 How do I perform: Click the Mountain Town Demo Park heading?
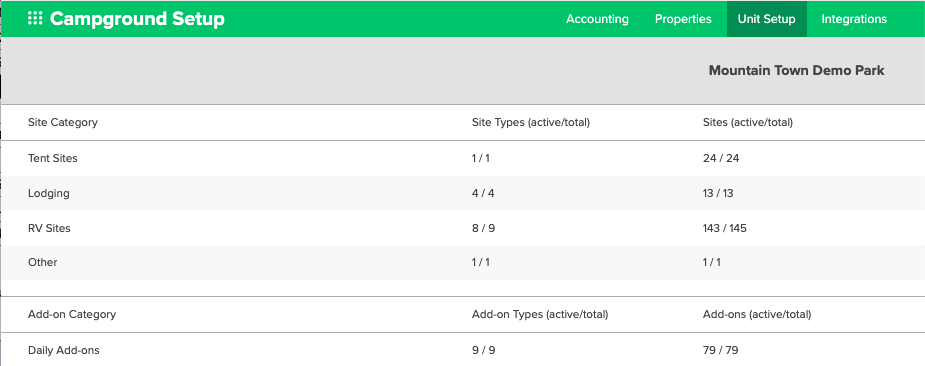(x=796, y=71)
